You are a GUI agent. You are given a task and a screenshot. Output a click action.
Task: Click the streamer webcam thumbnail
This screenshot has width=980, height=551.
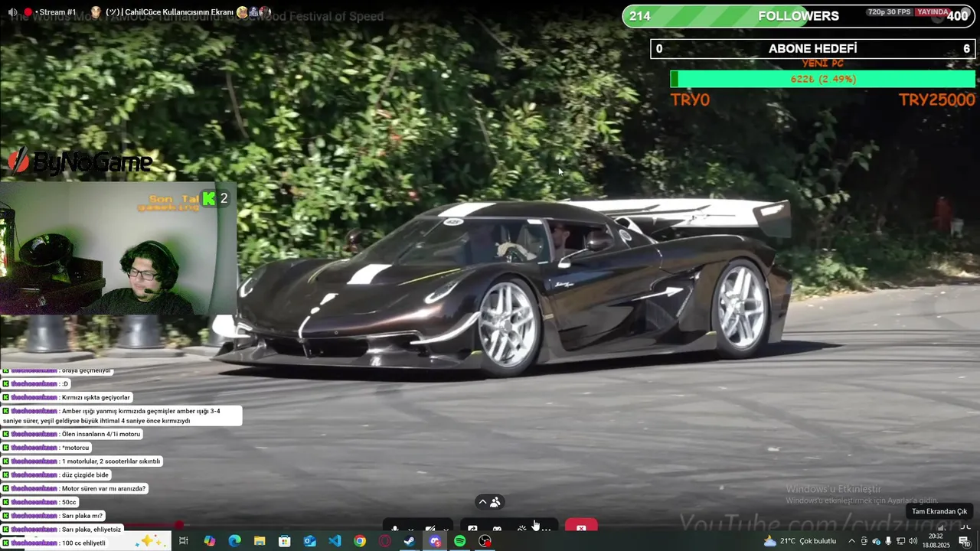(118, 248)
